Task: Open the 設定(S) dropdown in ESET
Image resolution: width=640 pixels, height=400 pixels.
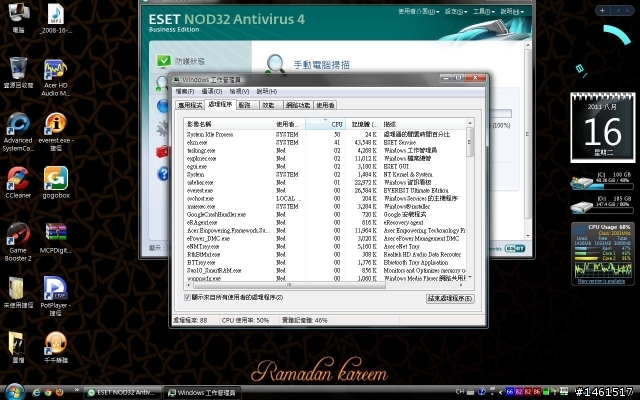Action: pyautogui.click(x=456, y=11)
